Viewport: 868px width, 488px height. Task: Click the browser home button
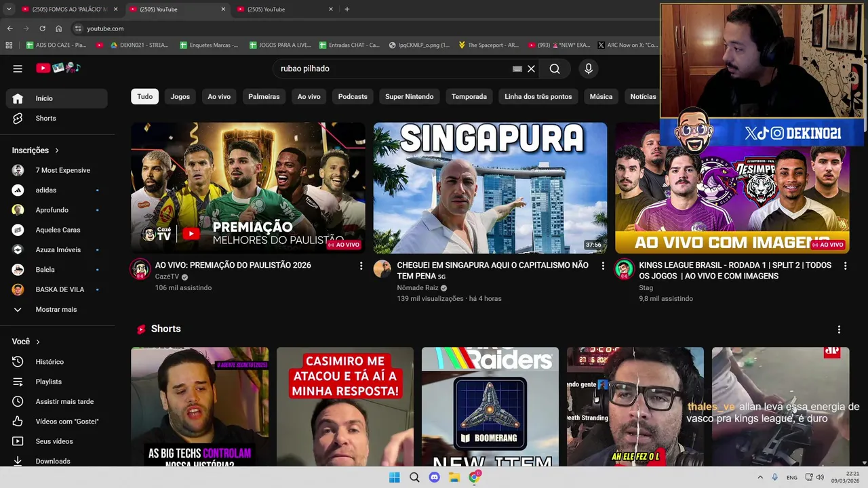pos(58,28)
